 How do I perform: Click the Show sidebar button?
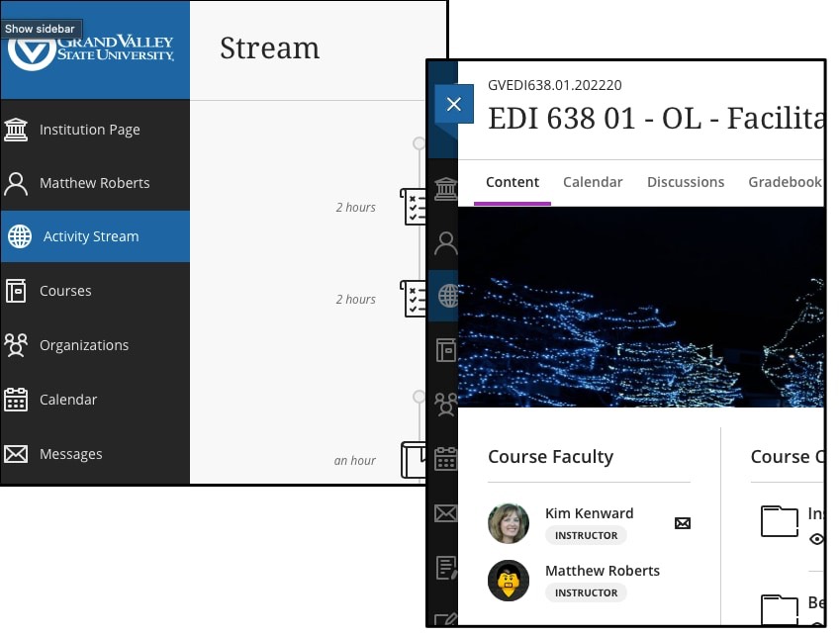[x=40, y=29]
